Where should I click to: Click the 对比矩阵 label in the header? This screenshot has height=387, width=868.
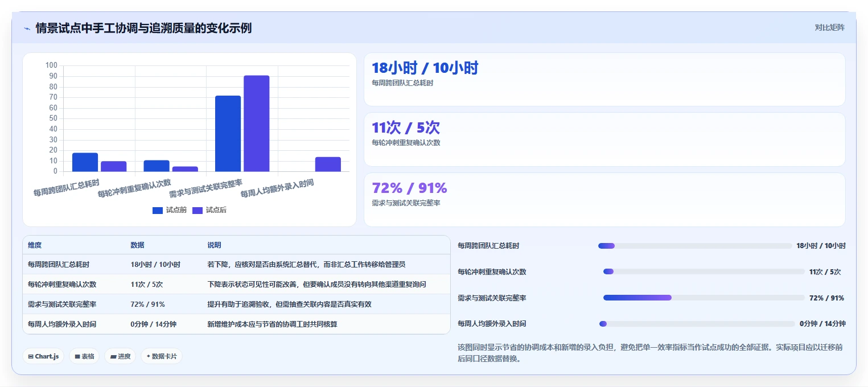coord(829,27)
